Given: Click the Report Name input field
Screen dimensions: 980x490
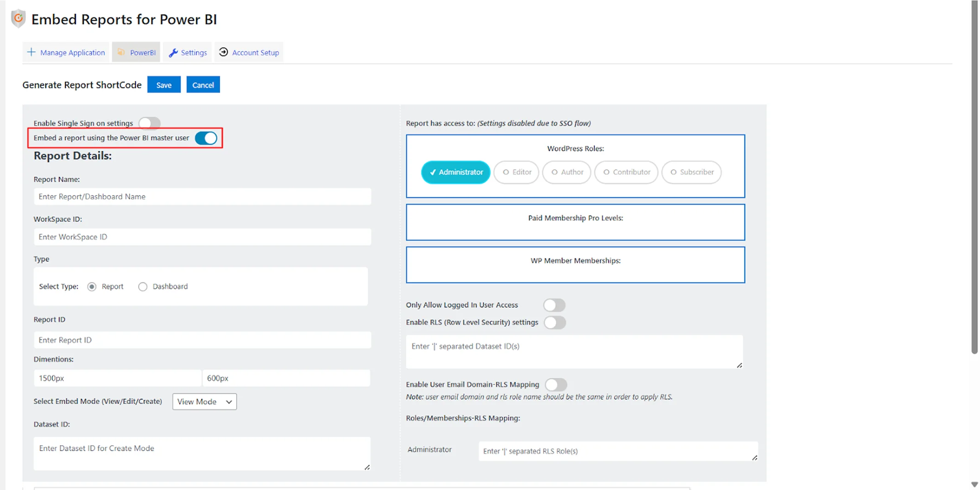Looking at the screenshot, I should pyautogui.click(x=202, y=196).
